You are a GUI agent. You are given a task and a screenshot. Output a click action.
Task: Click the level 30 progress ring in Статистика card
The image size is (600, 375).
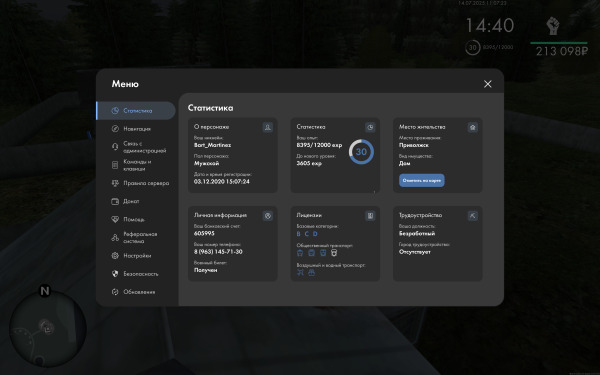tap(361, 152)
